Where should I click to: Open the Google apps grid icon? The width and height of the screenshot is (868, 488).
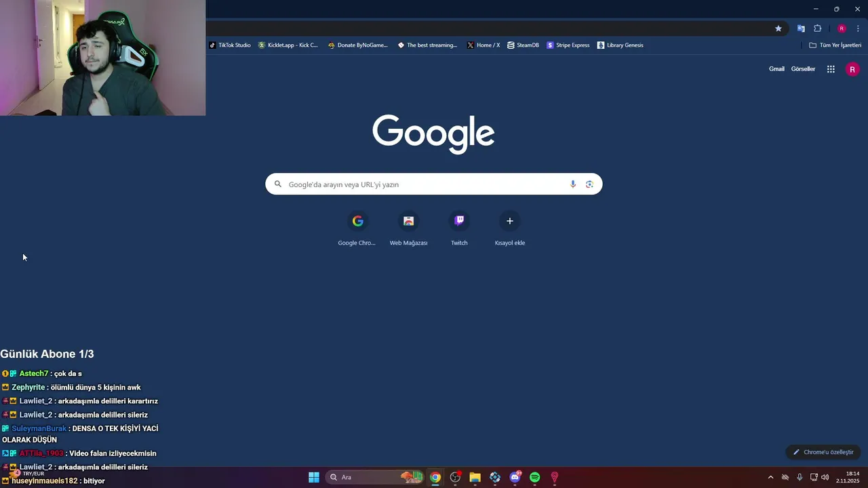831,69
